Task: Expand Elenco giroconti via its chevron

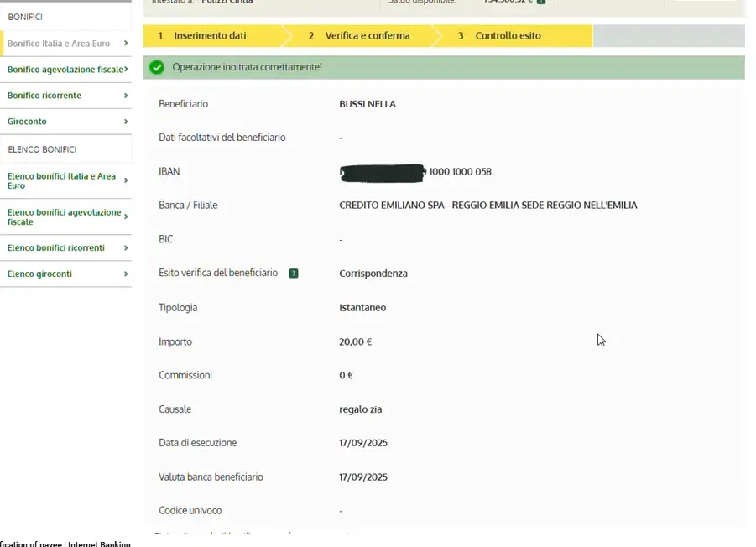Action: (126, 273)
